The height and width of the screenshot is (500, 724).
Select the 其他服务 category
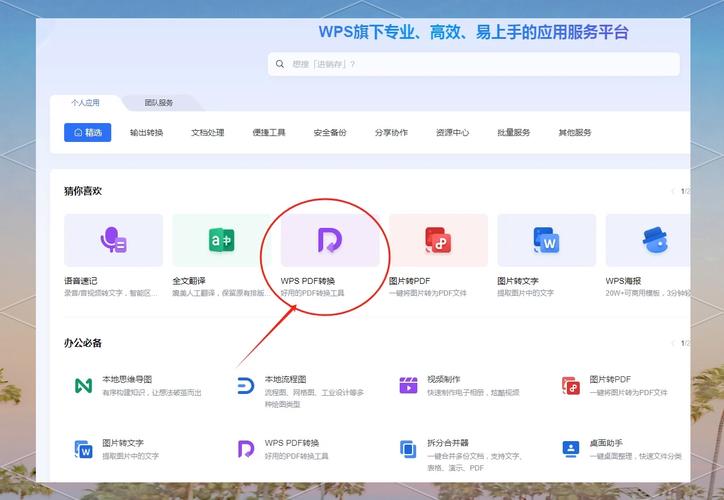coord(575,133)
